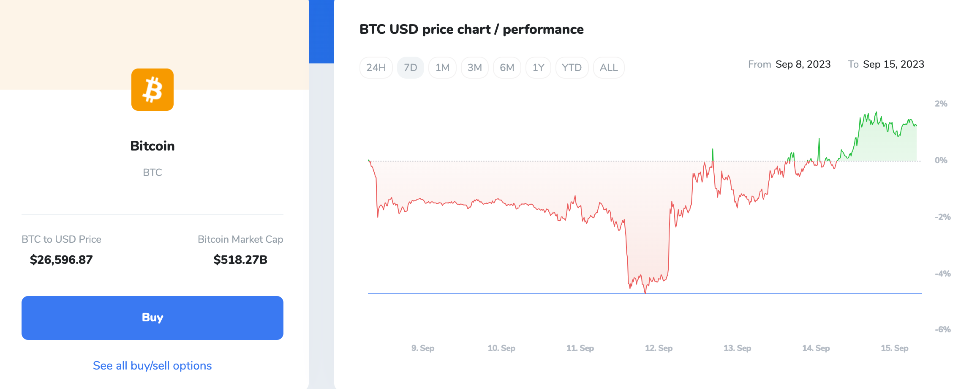Select YTD chart range
The width and height of the screenshot is (980, 389).
(572, 68)
